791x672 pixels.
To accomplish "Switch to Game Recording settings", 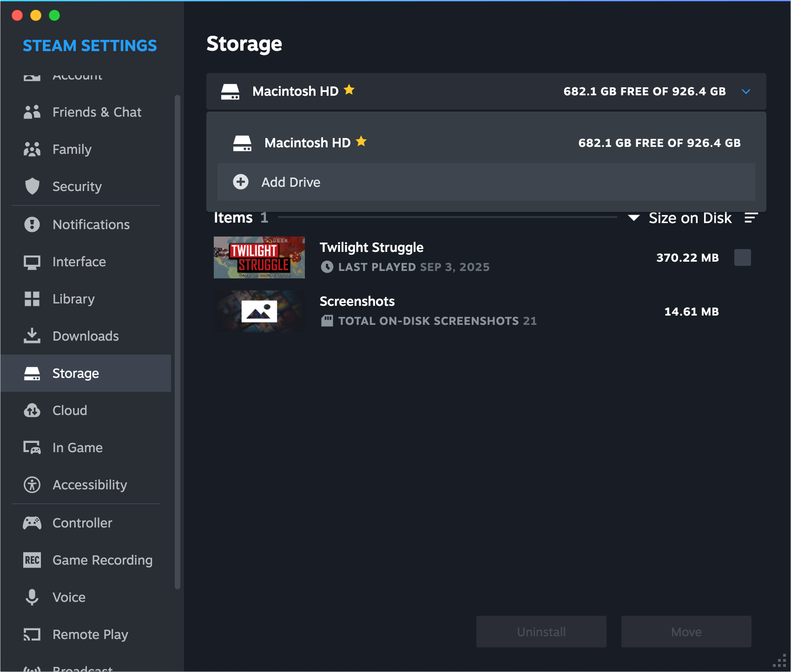I will (86, 560).
